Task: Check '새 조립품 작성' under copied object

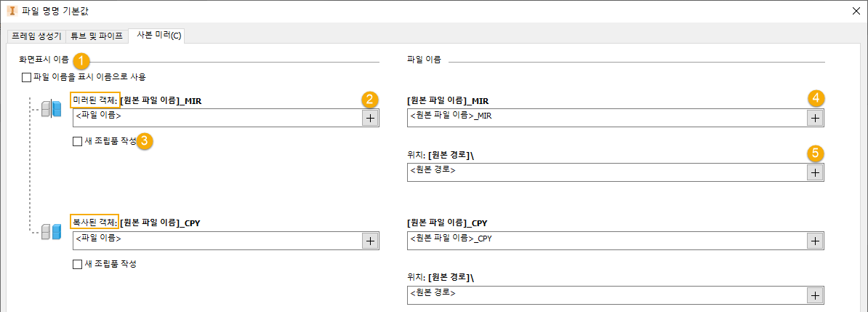Action: (x=78, y=265)
